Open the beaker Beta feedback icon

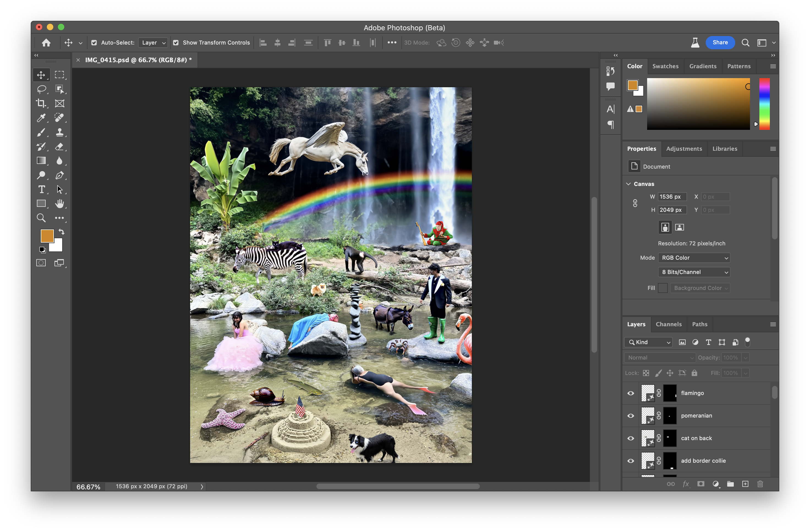pyautogui.click(x=695, y=43)
